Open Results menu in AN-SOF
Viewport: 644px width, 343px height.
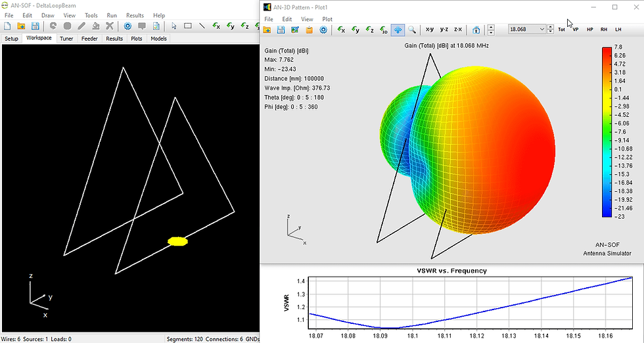(x=135, y=16)
